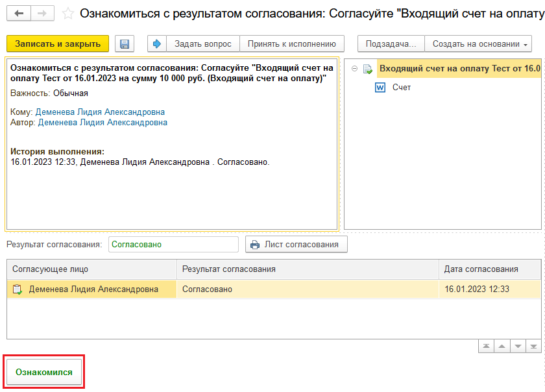This screenshot has width=545, height=392.
Task: Move up one row in the approval table
Action: (x=502, y=347)
